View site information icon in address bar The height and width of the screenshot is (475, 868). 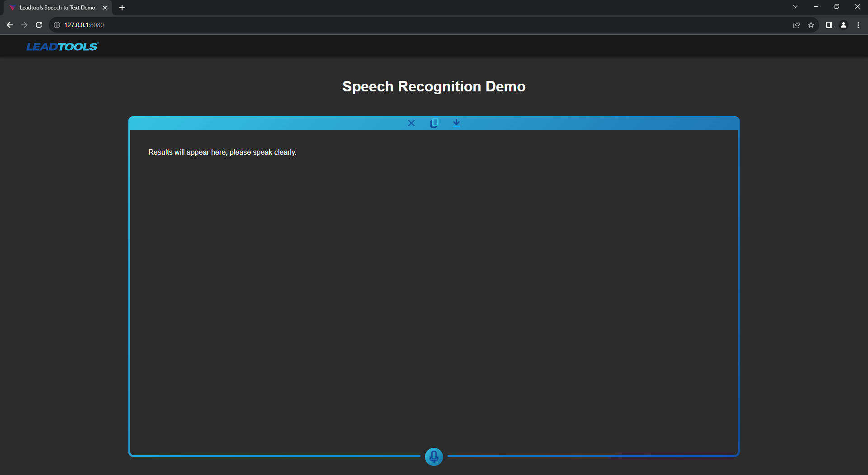click(x=57, y=25)
